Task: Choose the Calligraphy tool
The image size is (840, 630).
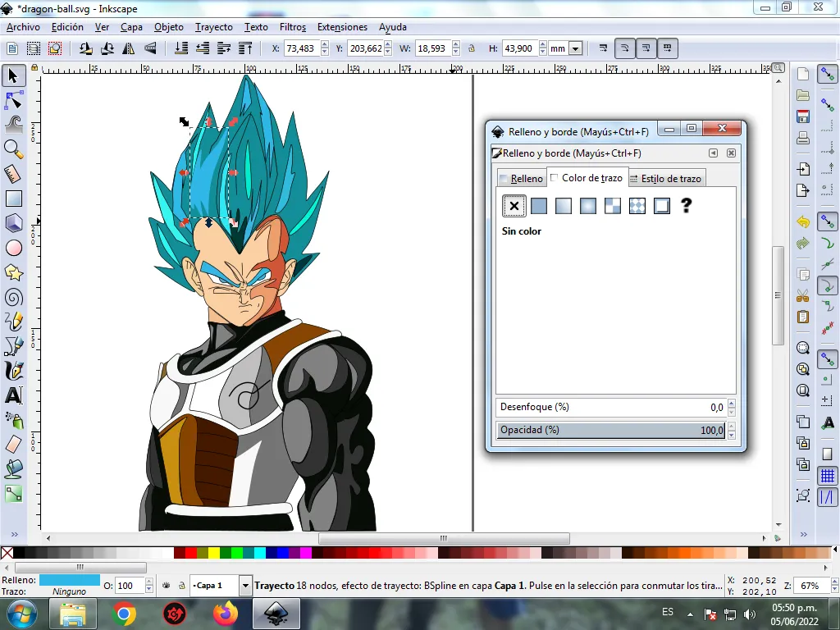Action: click(x=13, y=371)
